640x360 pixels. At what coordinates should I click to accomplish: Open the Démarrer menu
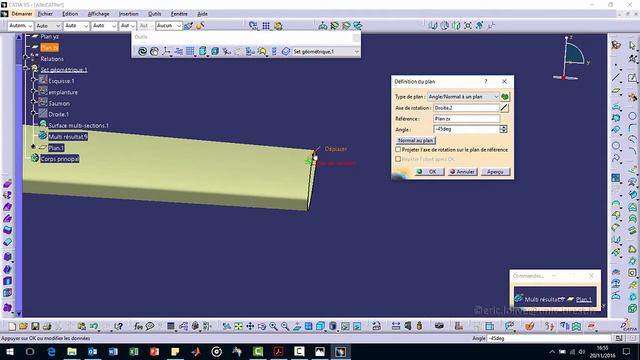22,14
